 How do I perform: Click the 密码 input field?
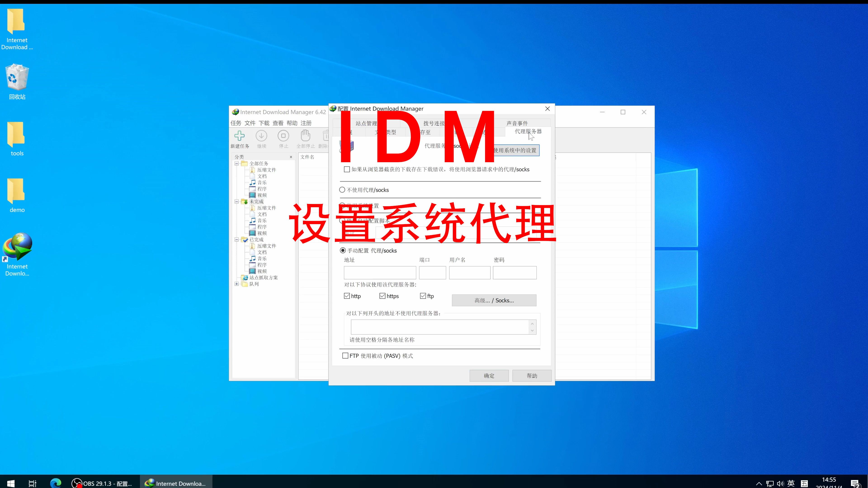point(514,273)
